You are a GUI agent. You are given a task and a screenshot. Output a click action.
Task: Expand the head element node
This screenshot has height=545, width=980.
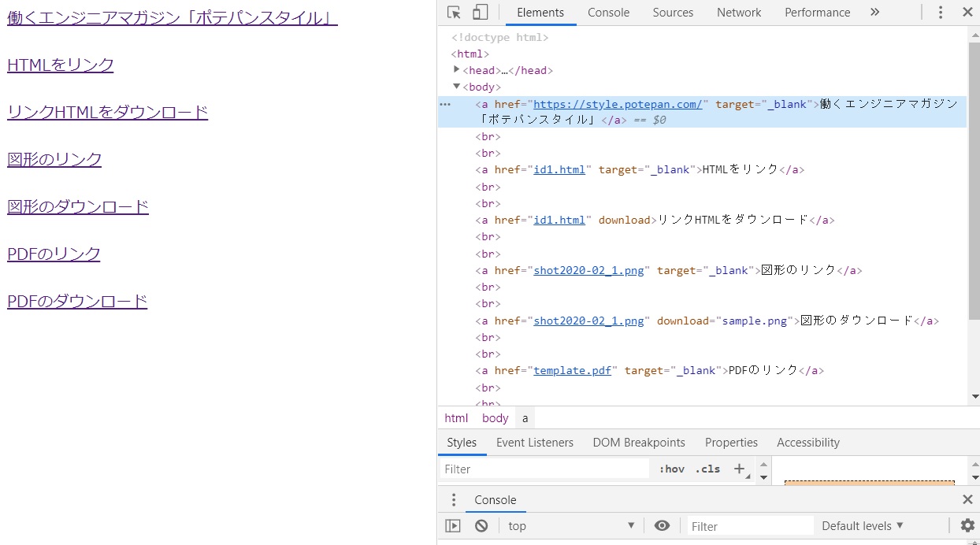pyautogui.click(x=457, y=69)
